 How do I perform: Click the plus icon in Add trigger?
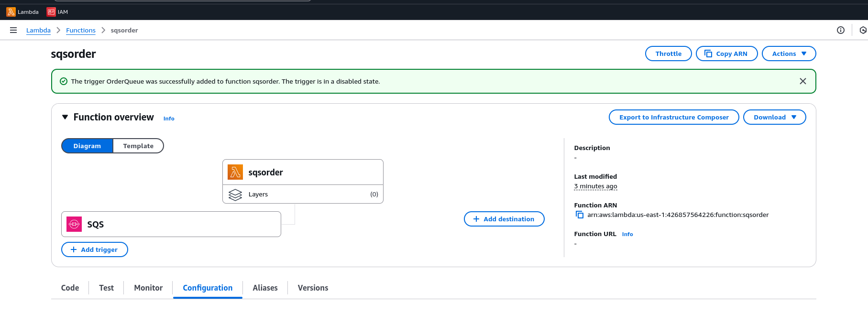pyautogui.click(x=74, y=249)
